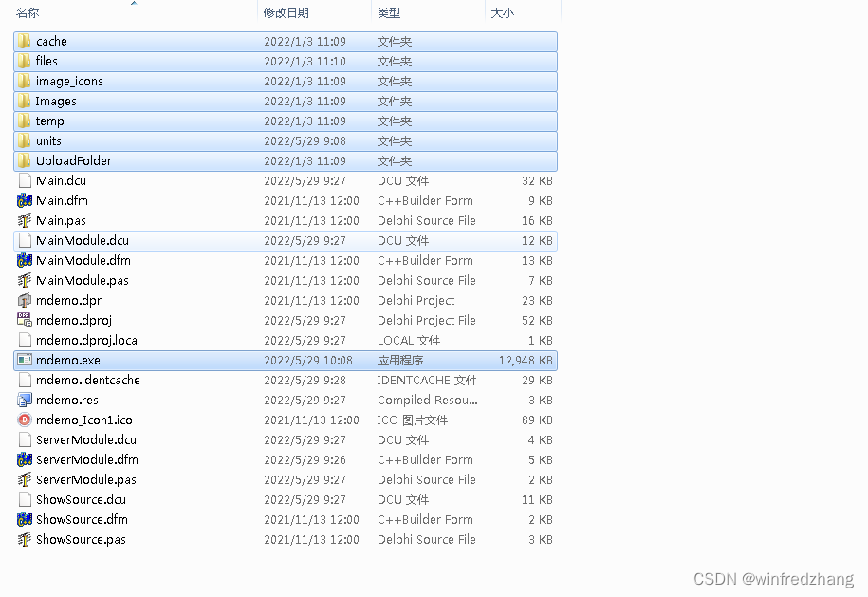Click the sort arrow above 名称 column
Screen dimensions: 868x597
point(134,4)
